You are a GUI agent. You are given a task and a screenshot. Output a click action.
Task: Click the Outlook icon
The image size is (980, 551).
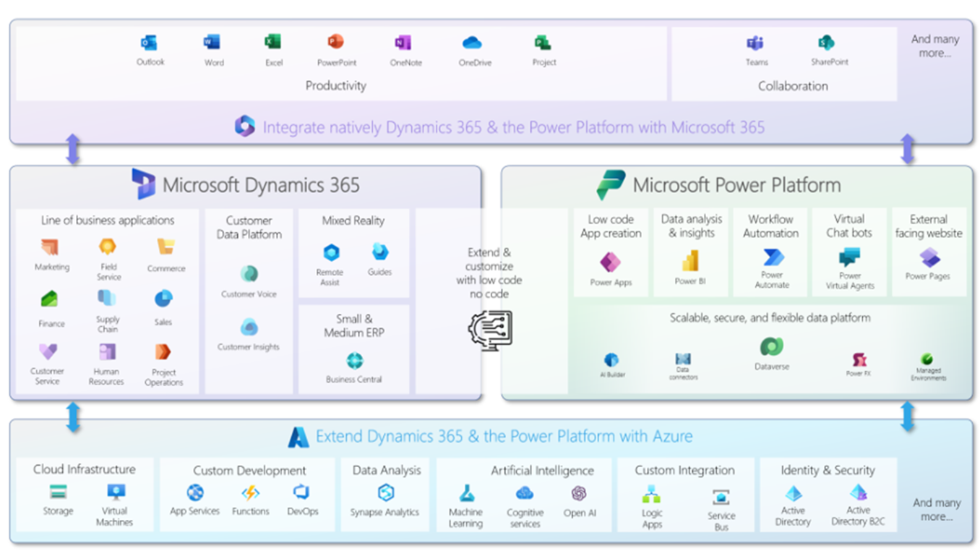(150, 43)
